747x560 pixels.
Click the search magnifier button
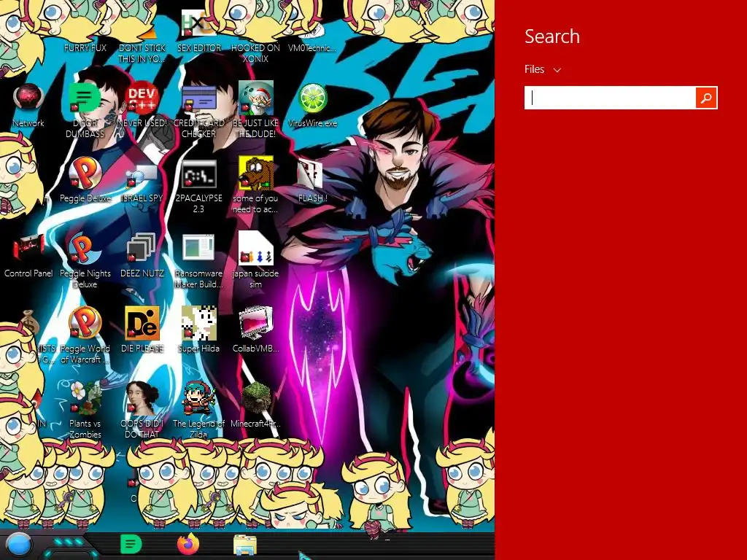click(x=706, y=98)
